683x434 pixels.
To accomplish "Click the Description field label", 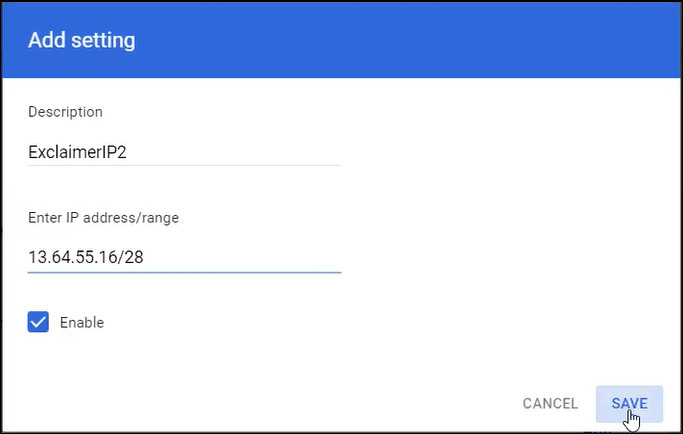I will 65,111.
